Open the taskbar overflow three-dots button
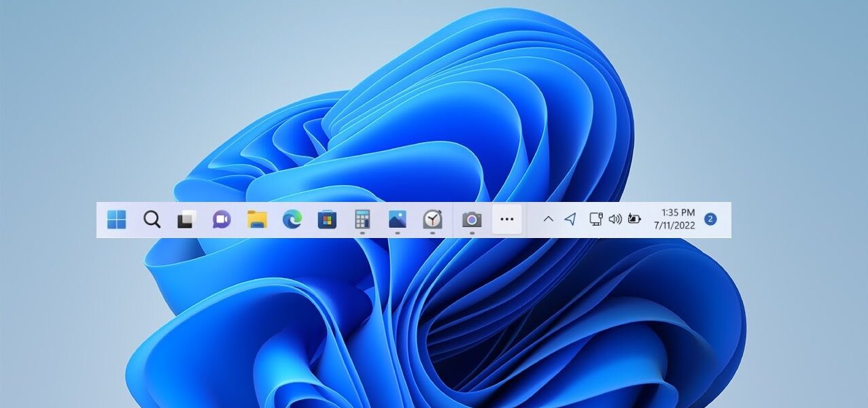Image resolution: width=868 pixels, height=408 pixels. [x=507, y=220]
